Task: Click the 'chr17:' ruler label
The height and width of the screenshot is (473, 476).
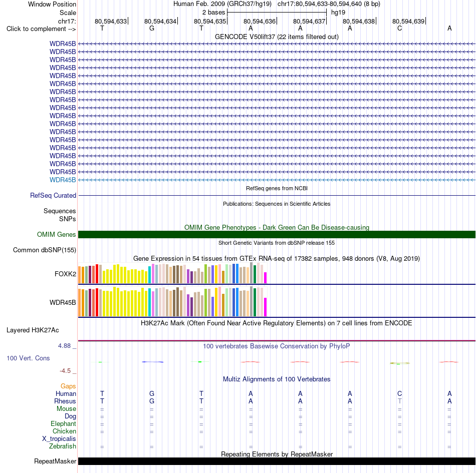Action: tap(67, 21)
